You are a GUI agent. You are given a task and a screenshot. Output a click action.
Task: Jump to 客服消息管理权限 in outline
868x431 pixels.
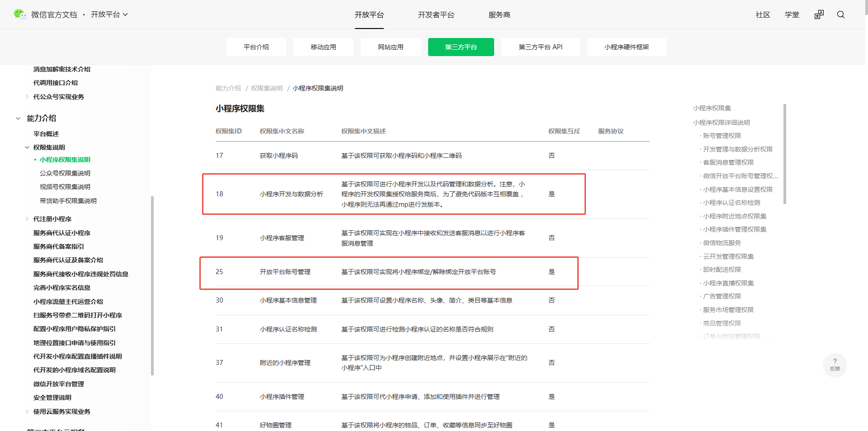[728, 162]
